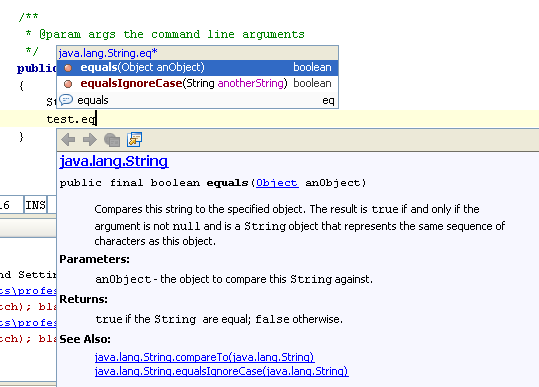Open java.lang.String.compareTo See Also link

(x=204, y=357)
